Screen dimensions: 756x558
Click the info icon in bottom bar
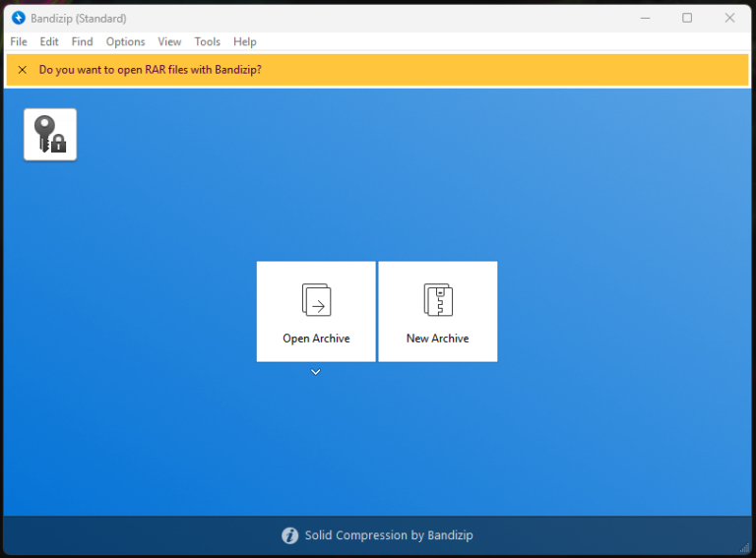pyautogui.click(x=289, y=535)
